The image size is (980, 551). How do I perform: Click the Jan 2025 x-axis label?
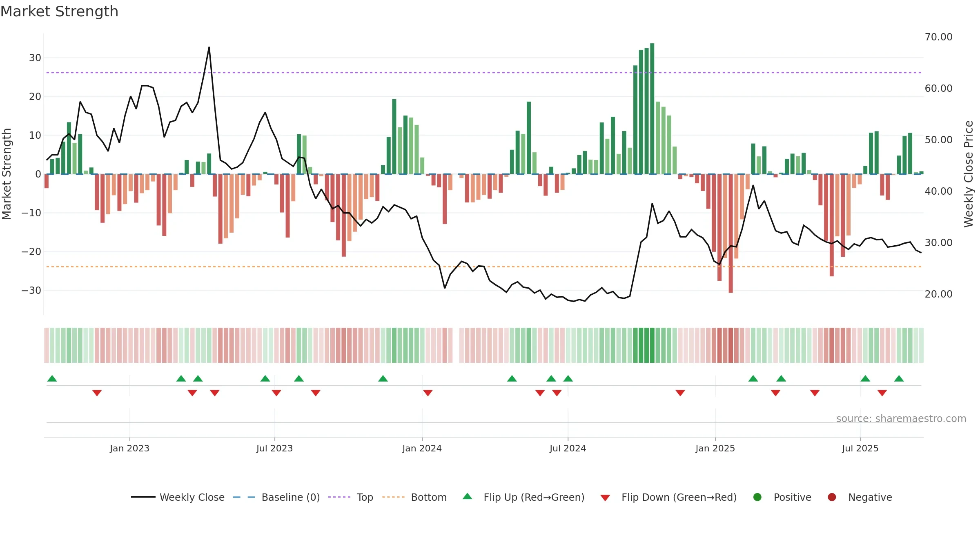point(715,448)
